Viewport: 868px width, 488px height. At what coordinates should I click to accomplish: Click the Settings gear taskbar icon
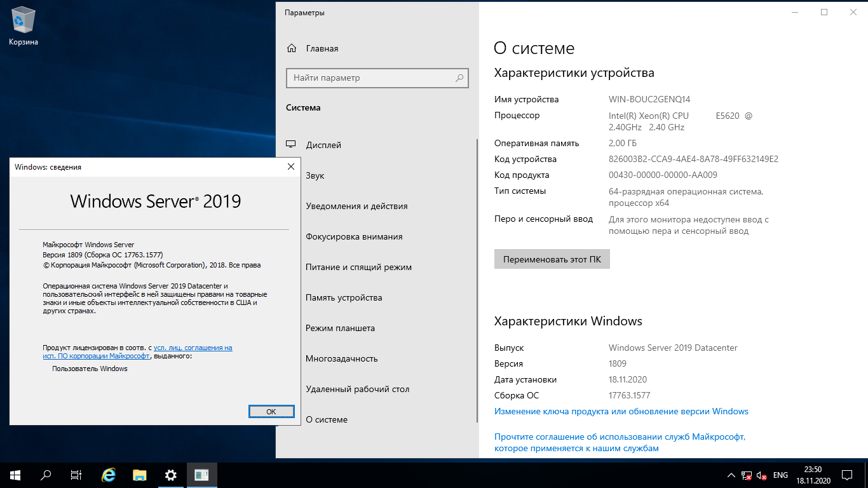pos(170,475)
